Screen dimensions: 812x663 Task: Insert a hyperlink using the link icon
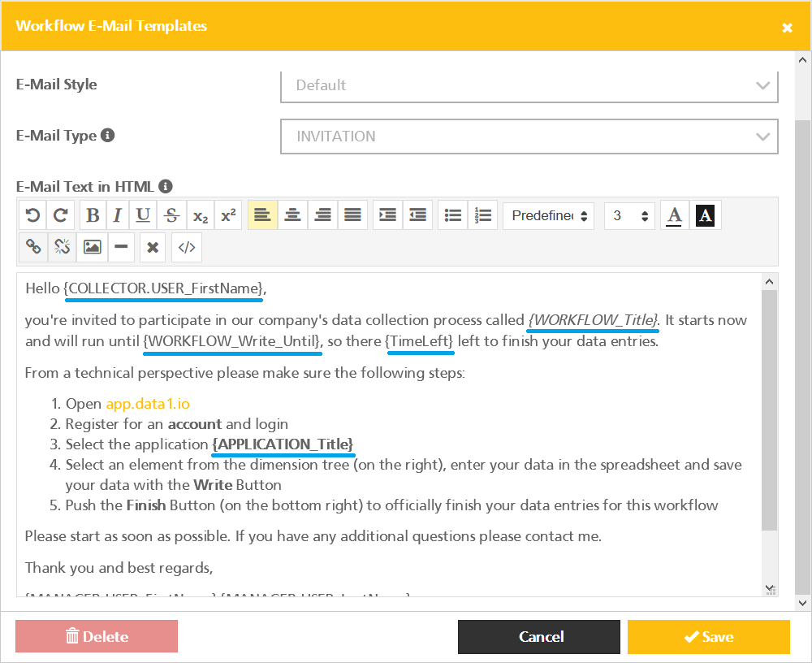[33, 247]
